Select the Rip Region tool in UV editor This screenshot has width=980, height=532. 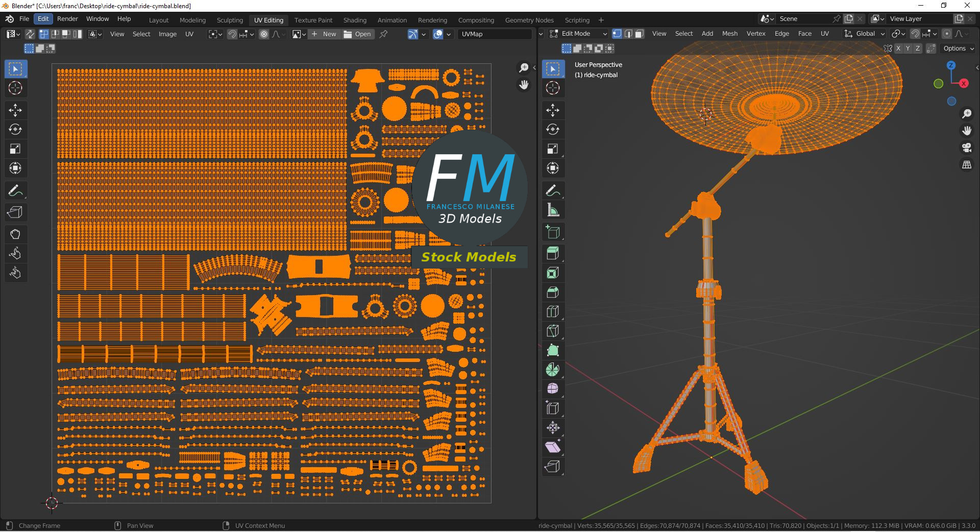click(15, 212)
